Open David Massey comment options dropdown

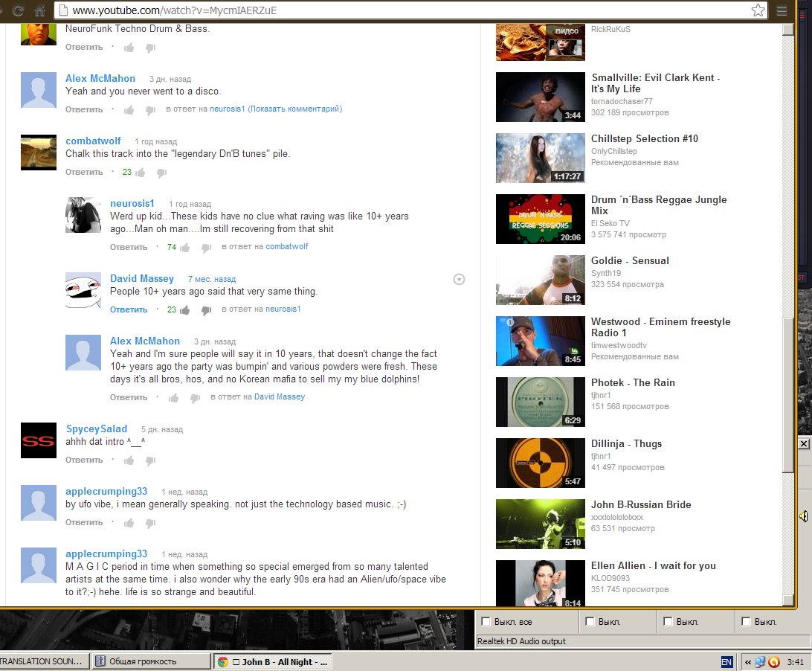[x=459, y=279]
